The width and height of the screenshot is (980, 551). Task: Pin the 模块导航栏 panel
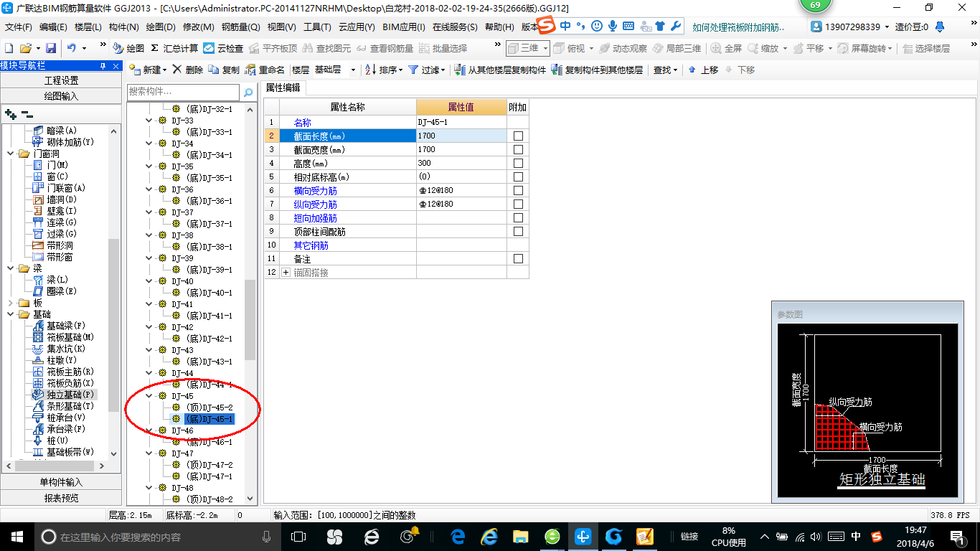[103, 66]
